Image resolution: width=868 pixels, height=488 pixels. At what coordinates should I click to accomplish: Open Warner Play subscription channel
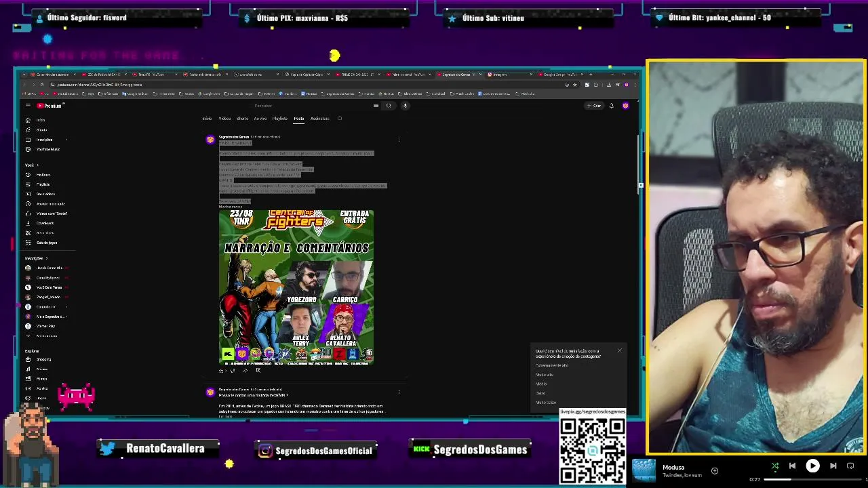click(x=46, y=326)
